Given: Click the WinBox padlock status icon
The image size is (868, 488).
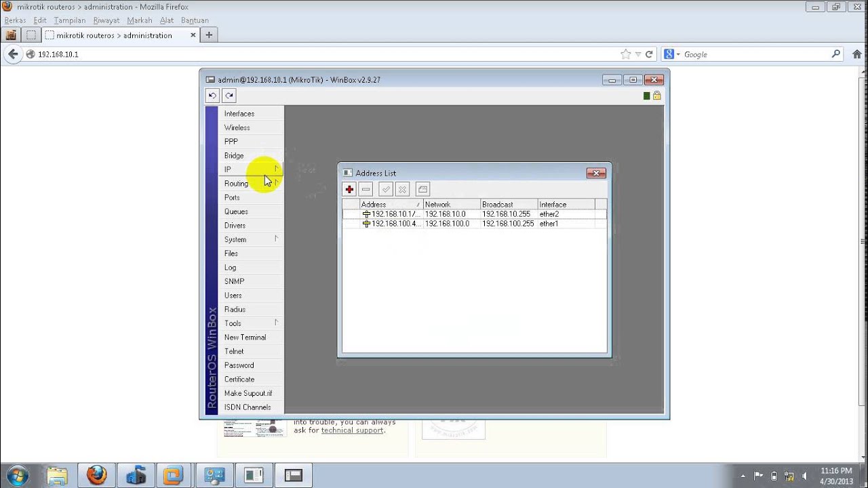Looking at the screenshot, I should [657, 96].
